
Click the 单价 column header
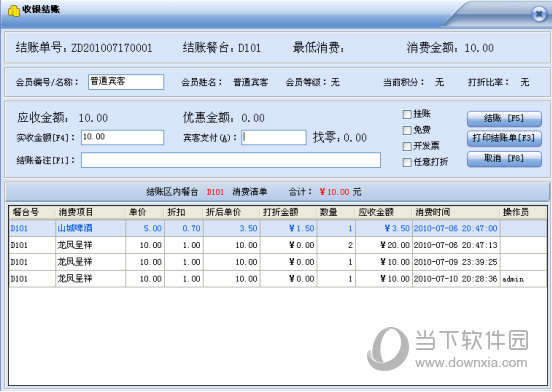(145, 212)
